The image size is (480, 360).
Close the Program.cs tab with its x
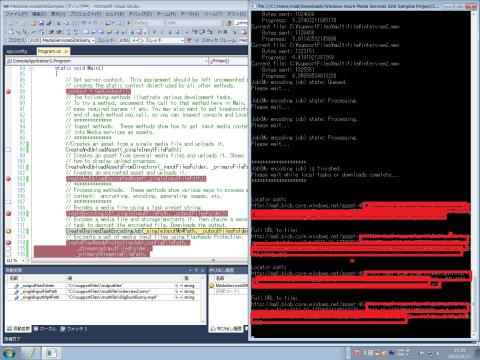(66, 51)
